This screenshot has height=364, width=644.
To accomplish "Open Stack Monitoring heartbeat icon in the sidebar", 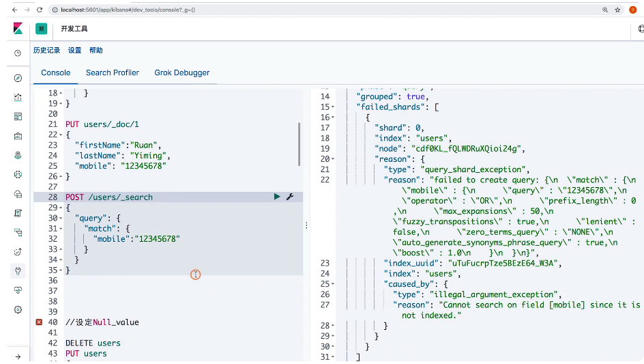I will [18, 290].
